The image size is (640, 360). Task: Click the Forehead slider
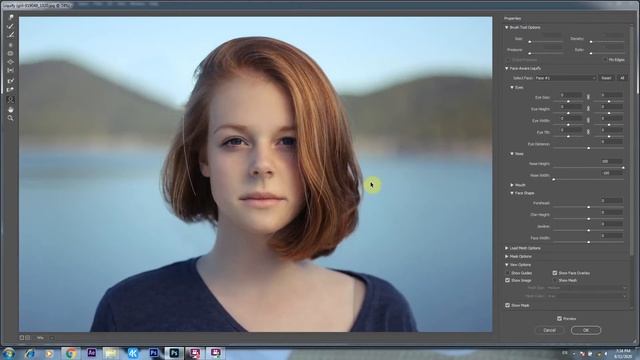(x=588, y=207)
